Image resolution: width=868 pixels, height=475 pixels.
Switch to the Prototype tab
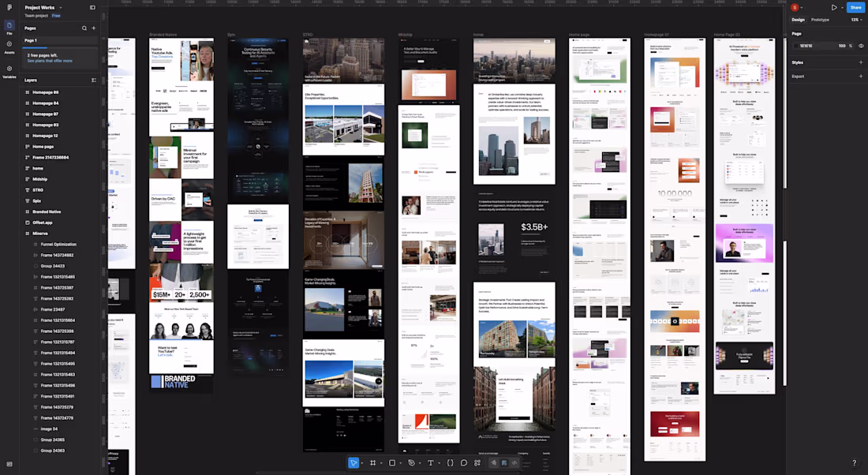(x=821, y=20)
